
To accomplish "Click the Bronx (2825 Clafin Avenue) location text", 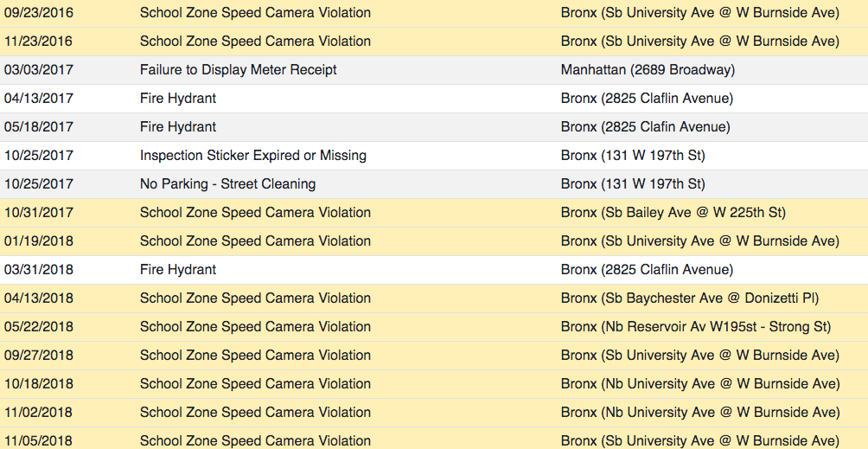I will click(x=646, y=127).
